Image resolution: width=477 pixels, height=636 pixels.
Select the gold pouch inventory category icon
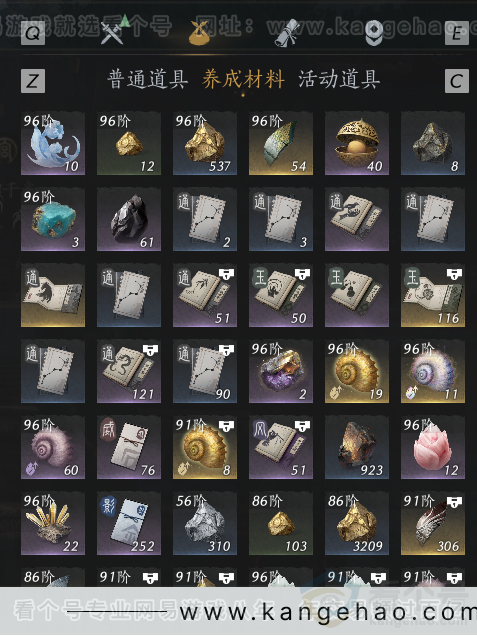(x=199, y=33)
